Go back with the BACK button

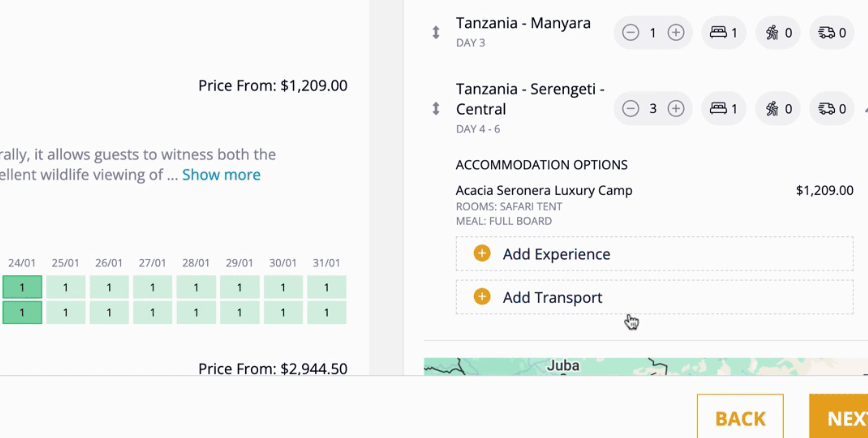click(740, 417)
